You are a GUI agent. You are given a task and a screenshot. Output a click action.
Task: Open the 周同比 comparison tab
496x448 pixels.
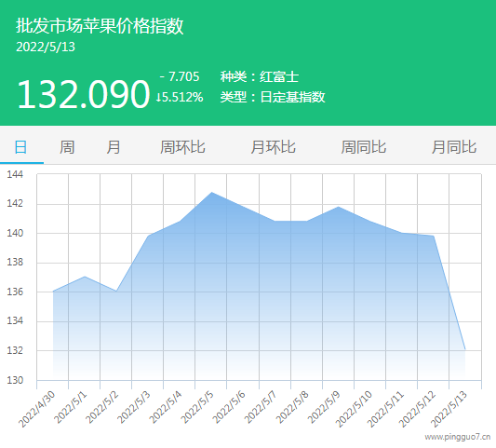tap(364, 147)
